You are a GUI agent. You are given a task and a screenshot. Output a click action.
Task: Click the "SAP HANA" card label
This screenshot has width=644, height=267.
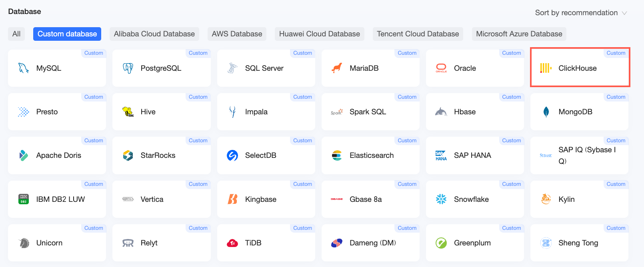pos(472,155)
